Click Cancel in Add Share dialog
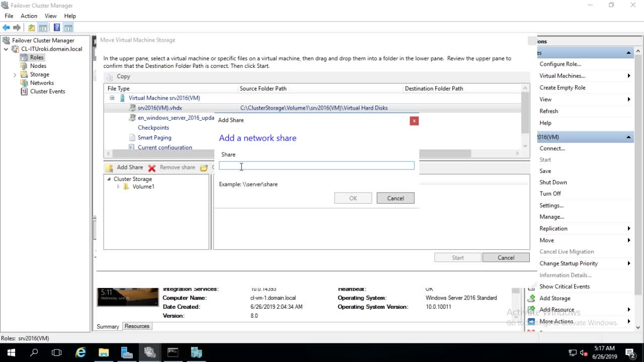644x362 pixels. coord(395,198)
